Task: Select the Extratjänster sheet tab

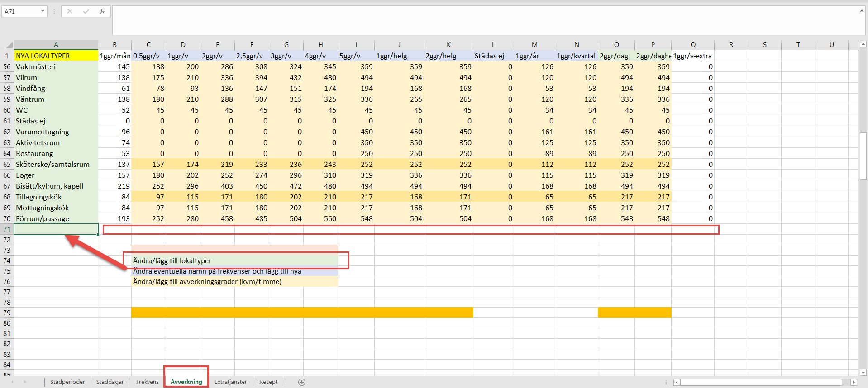Action: pos(230,382)
